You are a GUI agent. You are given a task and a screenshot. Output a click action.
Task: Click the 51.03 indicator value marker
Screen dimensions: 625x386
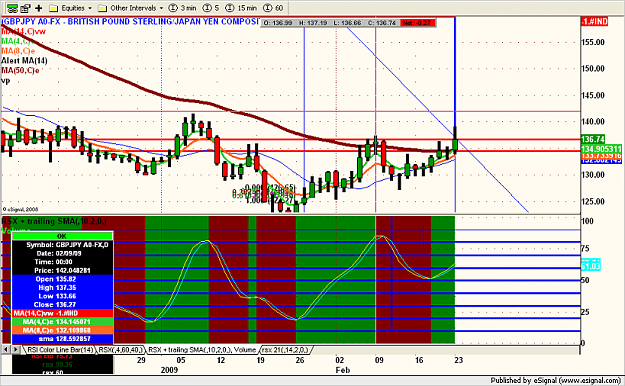(x=591, y=266)
